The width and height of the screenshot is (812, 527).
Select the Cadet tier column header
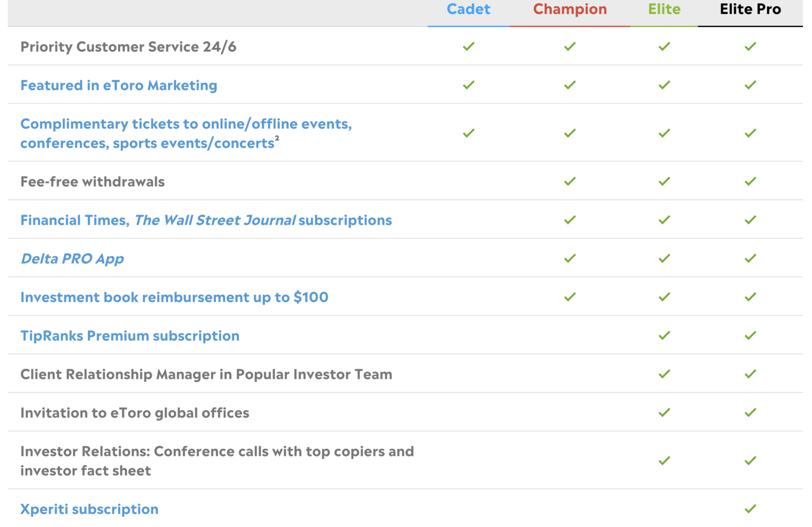click(468, 9)
